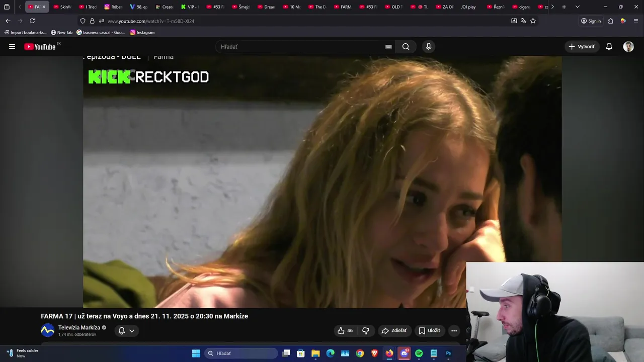Sign in to the Firefox account
The width and height of the screenshot is (644, 362).
591,21
